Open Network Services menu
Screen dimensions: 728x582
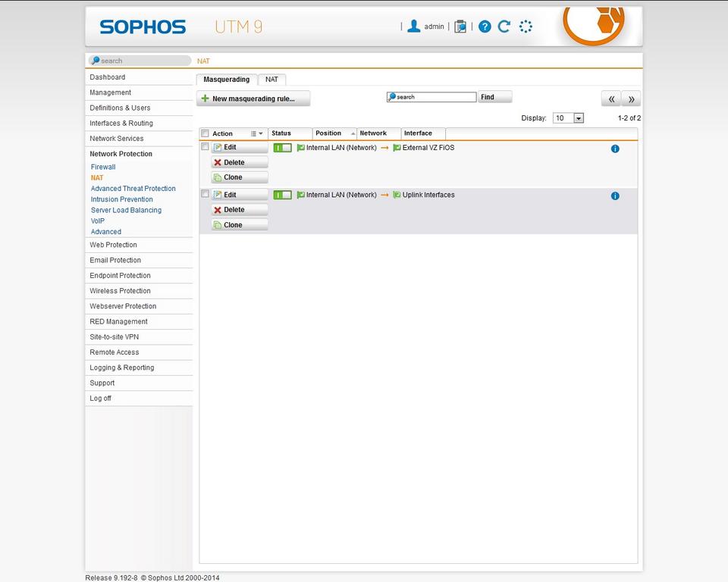tap(139, 139)
